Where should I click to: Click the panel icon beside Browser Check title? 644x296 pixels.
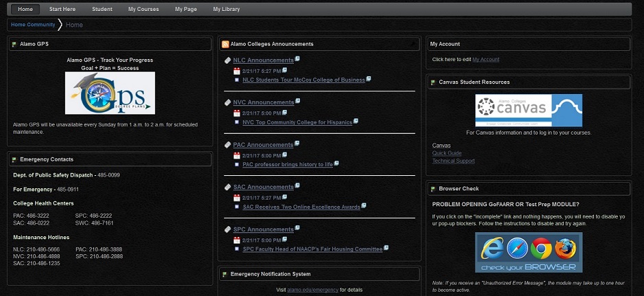coord(433,189)
